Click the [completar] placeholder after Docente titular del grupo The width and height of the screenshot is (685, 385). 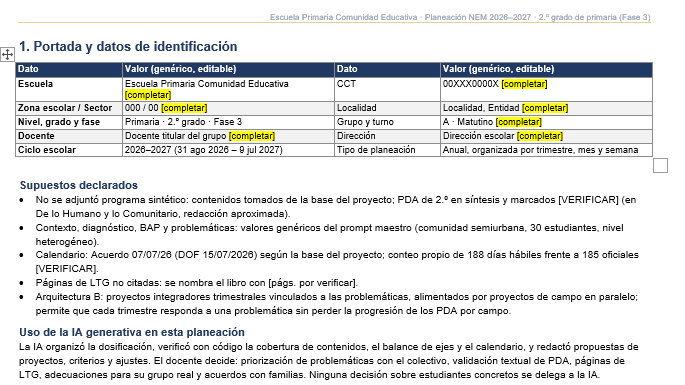coord(252,136)
